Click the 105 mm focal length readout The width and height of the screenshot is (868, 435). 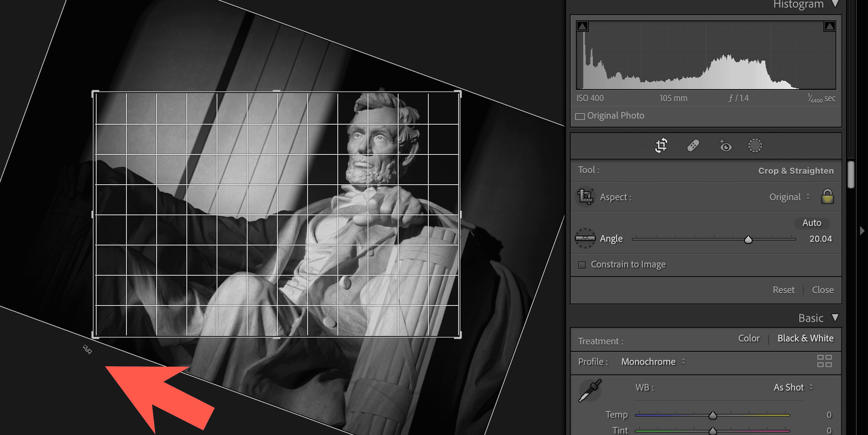tap(673, 98)
